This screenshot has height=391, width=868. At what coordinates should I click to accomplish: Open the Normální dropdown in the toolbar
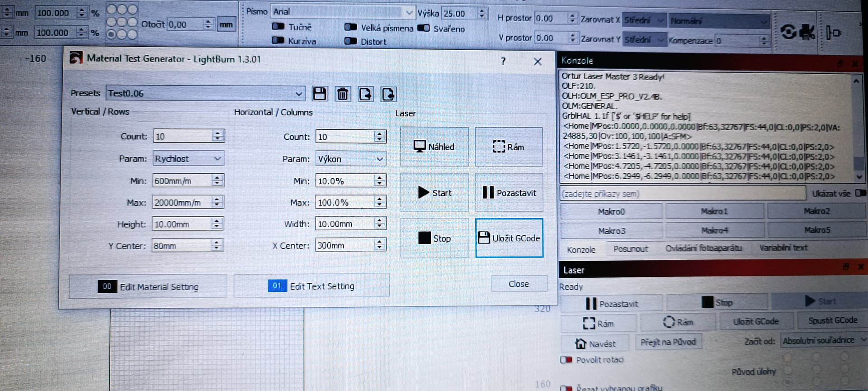719,21
